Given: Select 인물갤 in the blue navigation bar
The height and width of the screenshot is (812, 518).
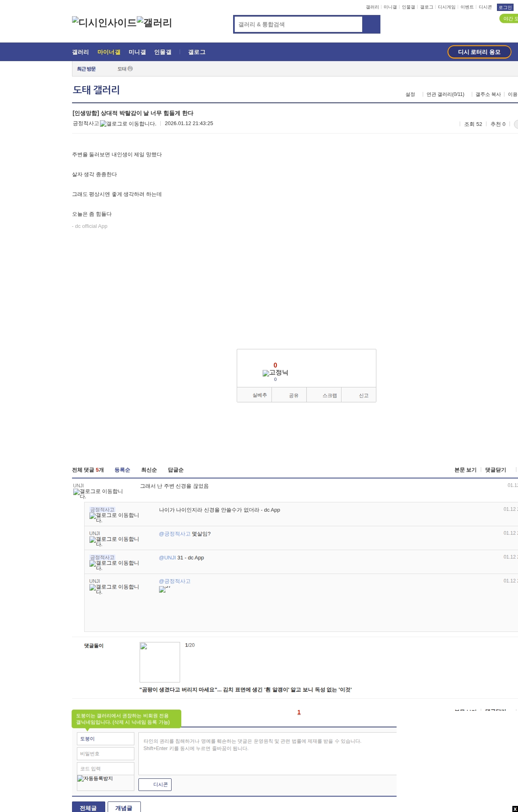Looking at the screenshot, I should (163, 52).
